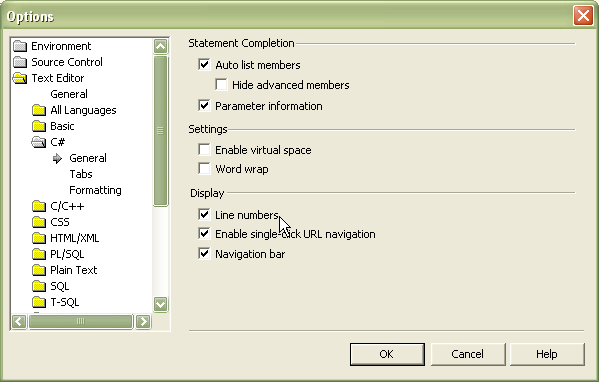Click the Basic folder icon
Image resolution: width=599 pixels, height=382 pixels.
click(x=39, y=126)
